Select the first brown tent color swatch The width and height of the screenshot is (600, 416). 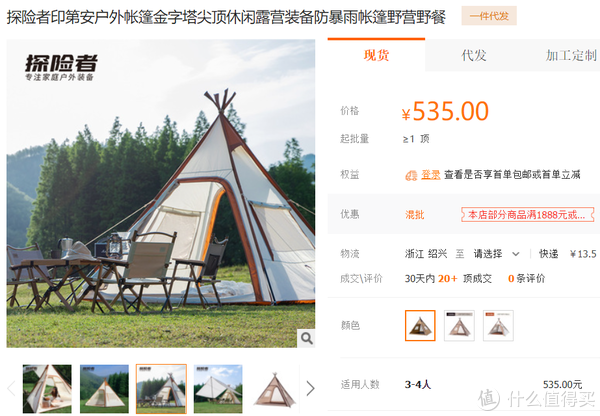click(x=420, y=326)
